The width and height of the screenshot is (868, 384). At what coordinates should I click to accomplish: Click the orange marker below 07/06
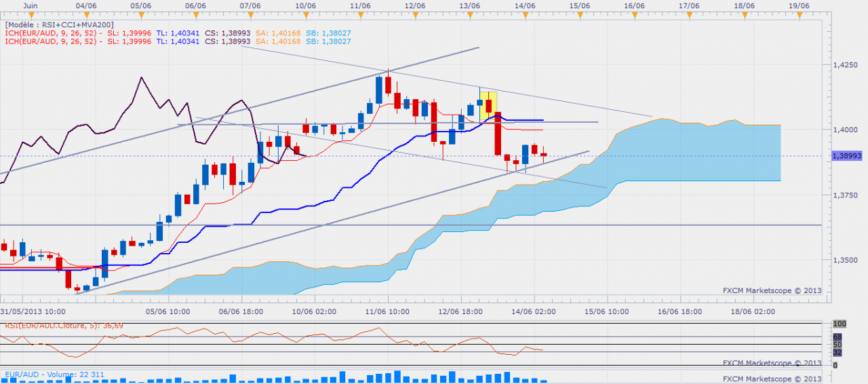point(250,14)
